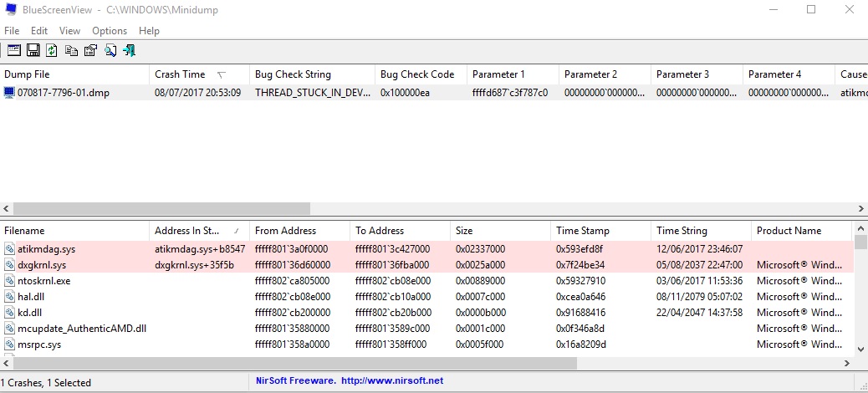Open the nirsoft.net website link

(392, 380)
